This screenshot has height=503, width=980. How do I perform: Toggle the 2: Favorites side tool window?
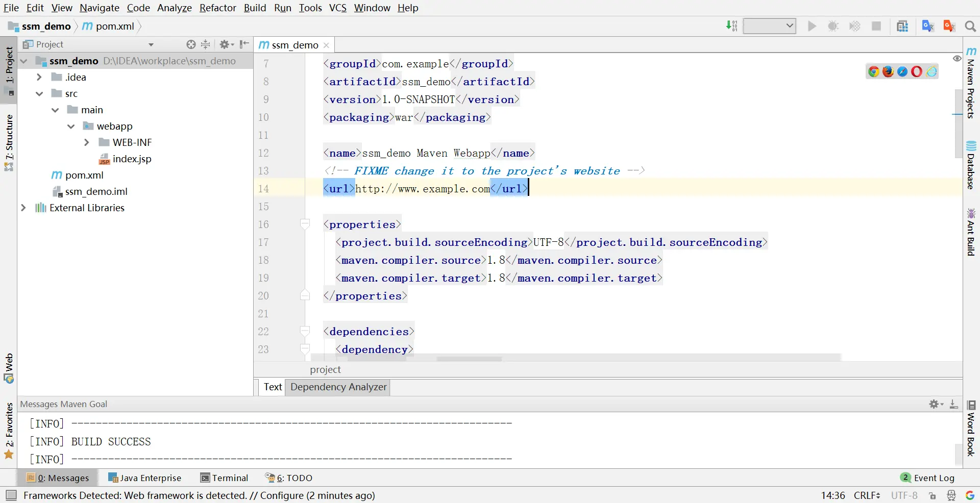(9, 431)
